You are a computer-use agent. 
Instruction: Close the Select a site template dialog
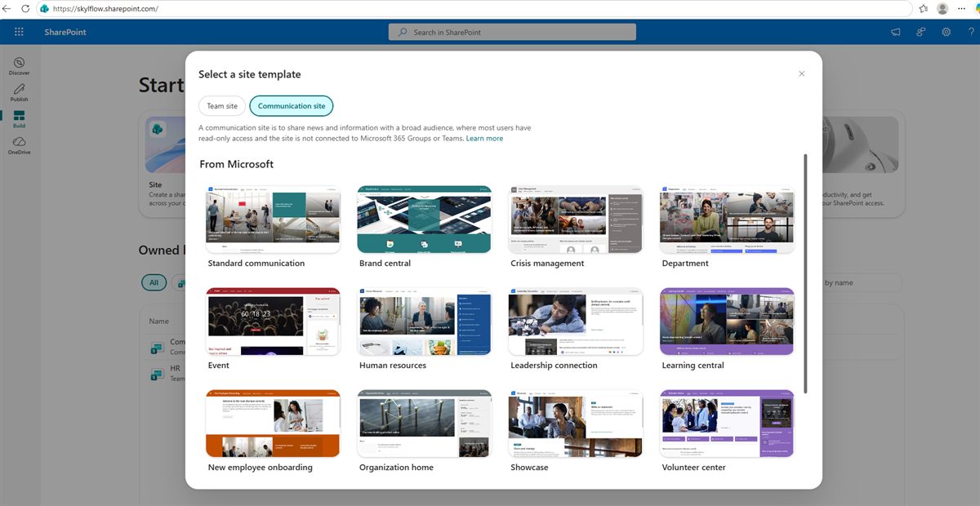[x=801, y=73]
